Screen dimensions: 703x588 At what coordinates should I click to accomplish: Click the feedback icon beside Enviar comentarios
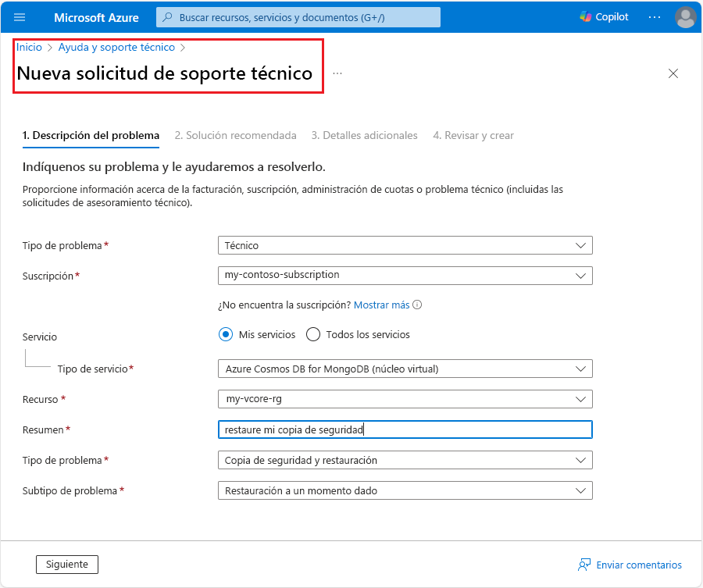coord(584,564)
